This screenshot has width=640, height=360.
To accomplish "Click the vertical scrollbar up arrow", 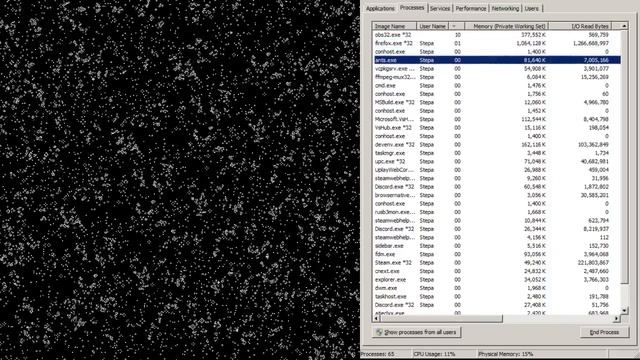I will point(624,26).
